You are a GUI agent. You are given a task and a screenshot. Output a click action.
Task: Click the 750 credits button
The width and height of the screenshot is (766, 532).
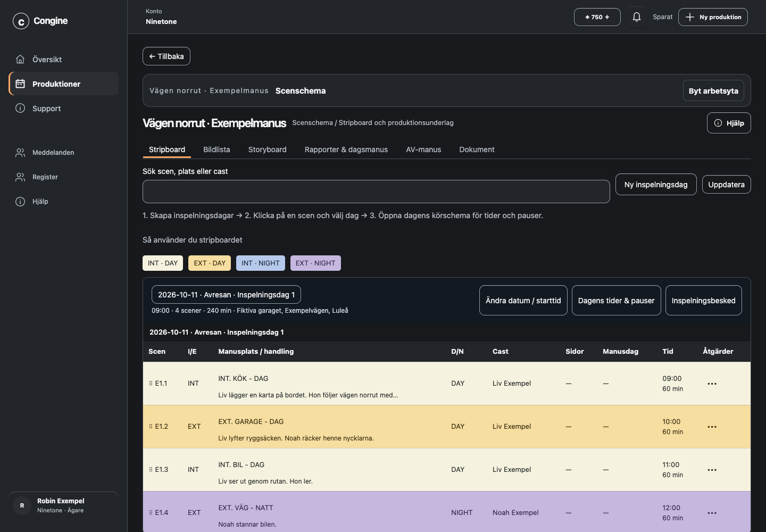pos(597,17)
